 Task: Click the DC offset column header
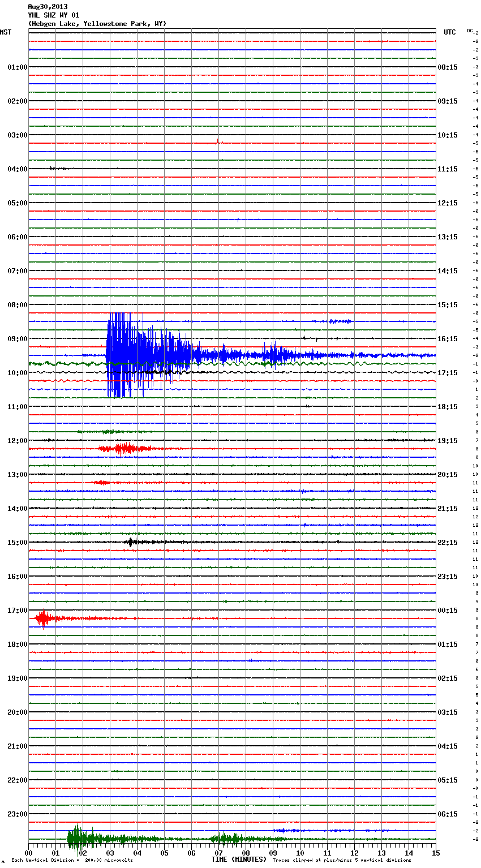(x=470, y=31)
